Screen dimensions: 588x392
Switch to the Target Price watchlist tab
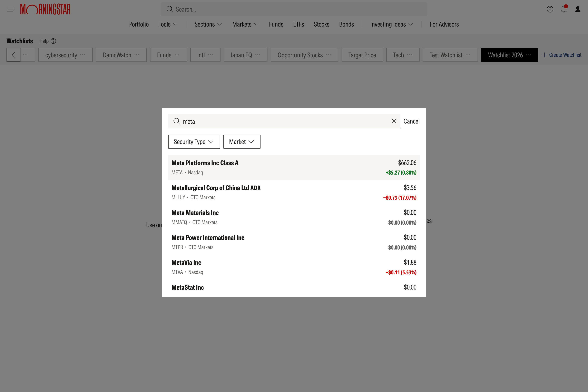(x=362, y=55)
